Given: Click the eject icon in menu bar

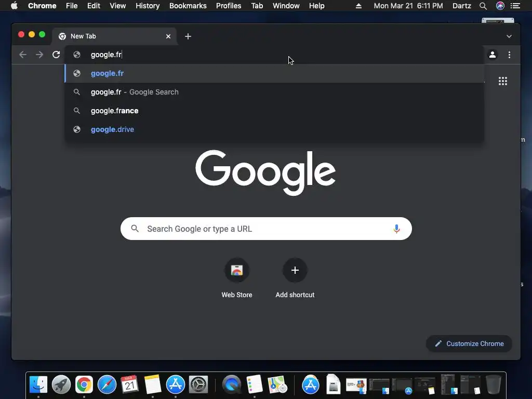Looking at the screenshot, I should (x=358, y=6).
